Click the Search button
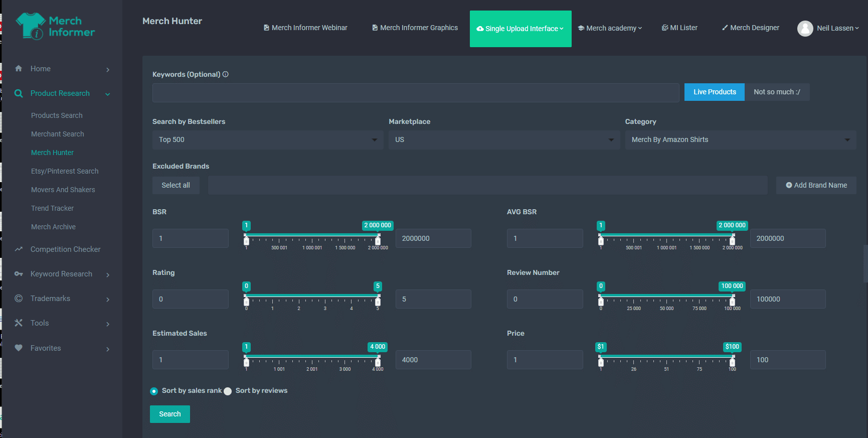This screenshot has width=868, height=438. [170, 414]
